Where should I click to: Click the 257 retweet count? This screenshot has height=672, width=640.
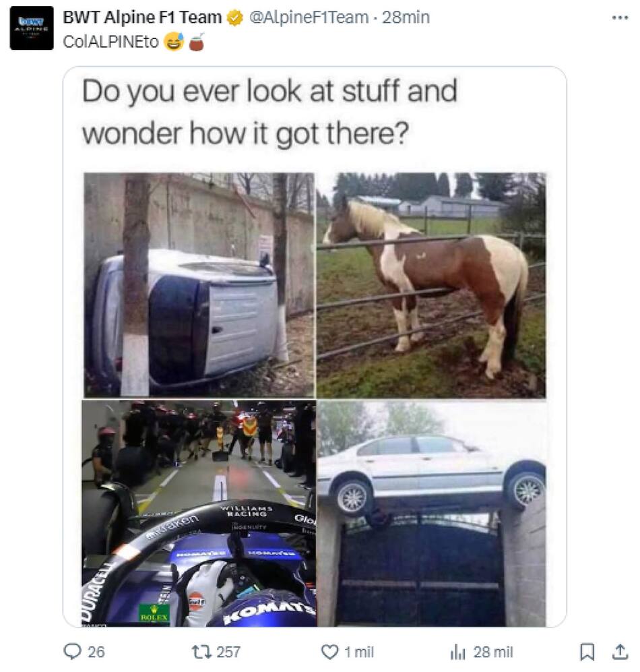click(x=228, y=652)
